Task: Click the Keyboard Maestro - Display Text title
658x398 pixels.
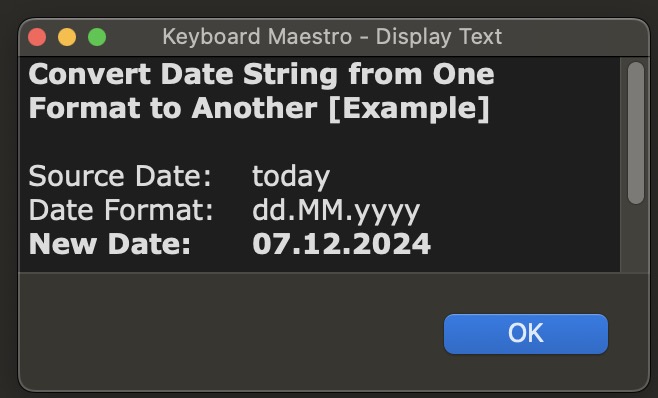Action: tap(332, 37)
